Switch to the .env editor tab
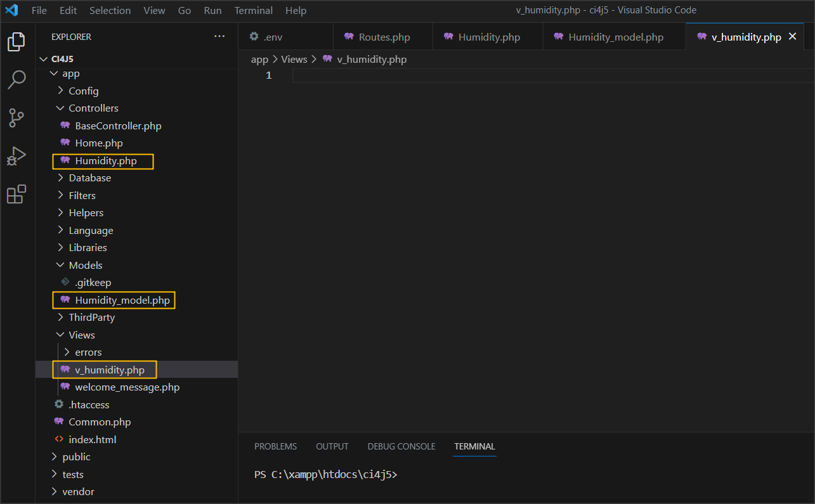The image size is (815, 504). tap(285, 37)
